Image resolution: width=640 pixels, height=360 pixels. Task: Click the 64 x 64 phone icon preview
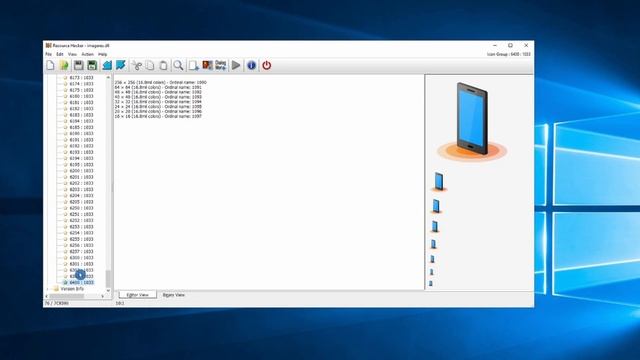coord(439,182)
